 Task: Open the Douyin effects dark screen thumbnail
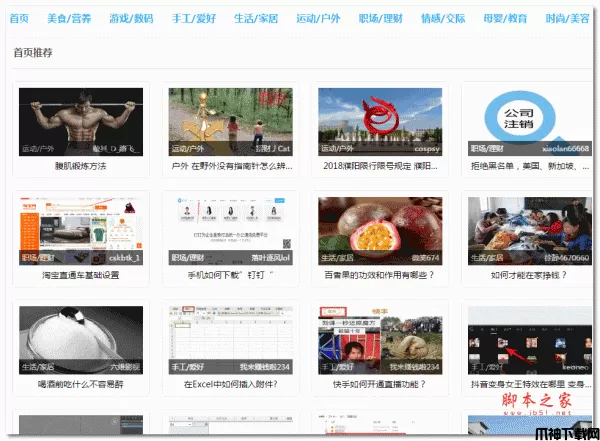pyautogui.click(x=530, y=340)
